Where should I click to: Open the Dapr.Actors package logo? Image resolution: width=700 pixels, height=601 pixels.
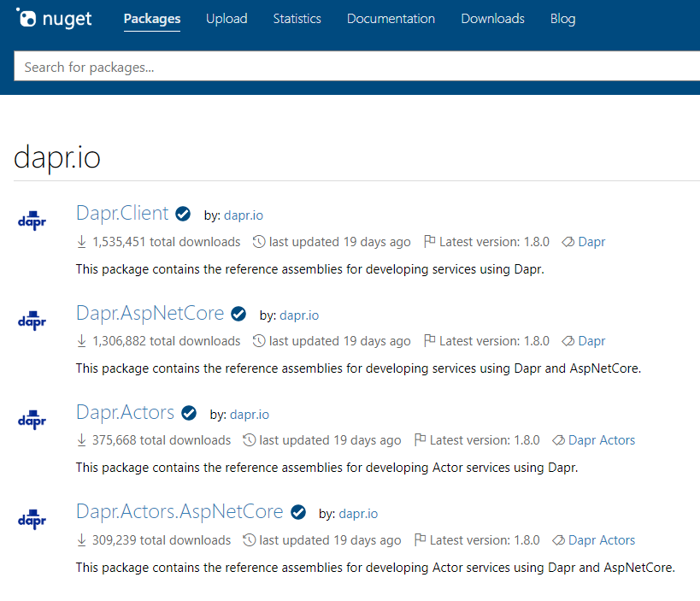pos(32,420)
